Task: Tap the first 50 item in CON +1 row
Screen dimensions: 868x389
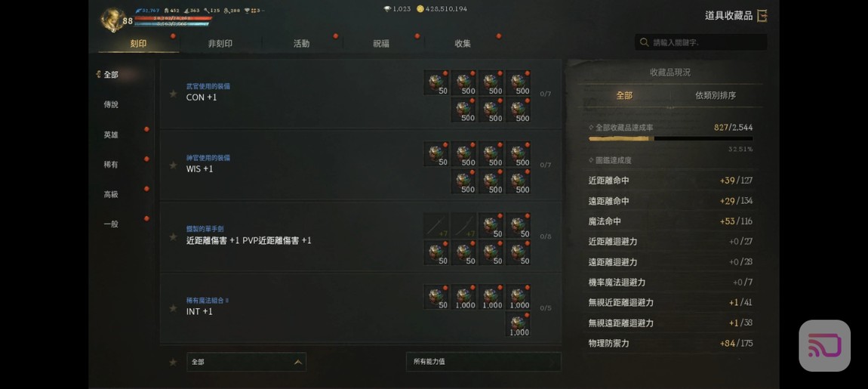Action: click(436, 82)
